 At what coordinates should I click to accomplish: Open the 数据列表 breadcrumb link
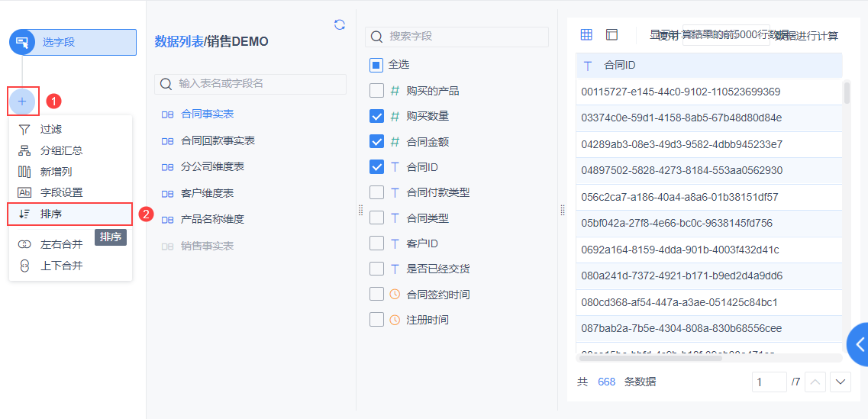(x=179, y=41)
